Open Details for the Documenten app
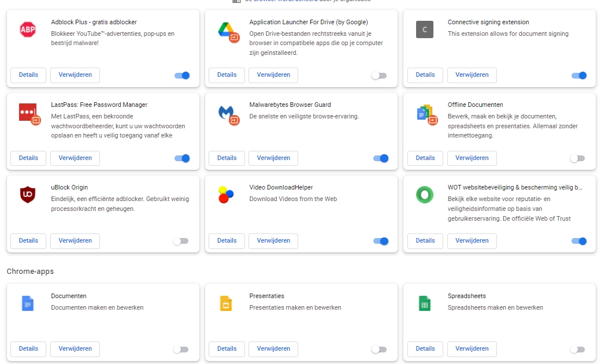Screen dimensions: 601x364 28,348
